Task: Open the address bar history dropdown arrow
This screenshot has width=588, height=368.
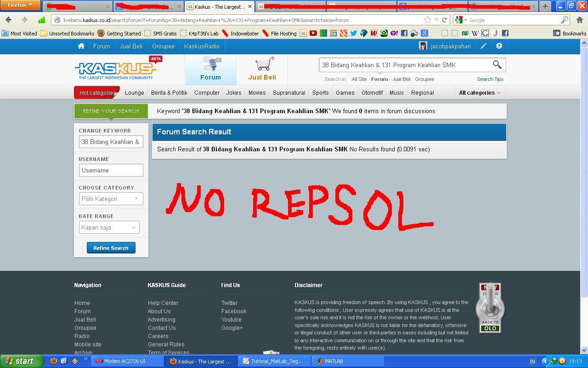Action: 436,20
